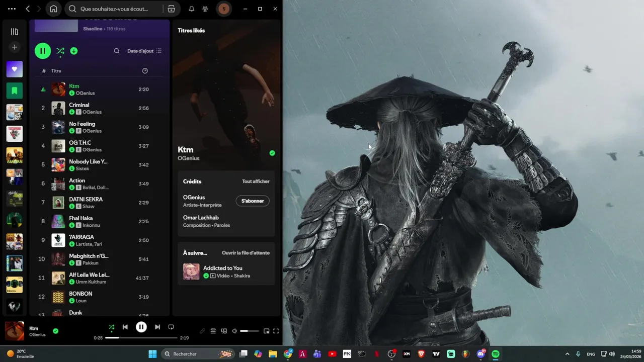This screenshot has width=644, height=362.
Task: Click the S'abonner button for OGenius
Action: click(x=253, y=201)
